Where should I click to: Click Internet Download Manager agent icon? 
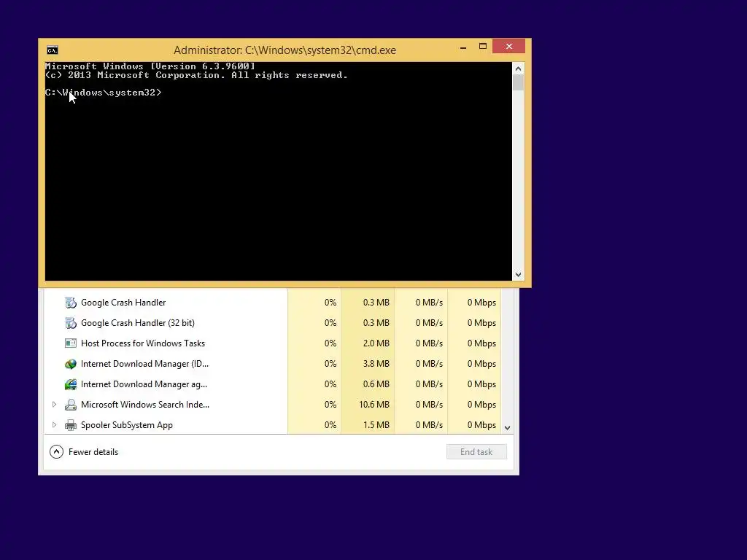(x=71, y=384)
